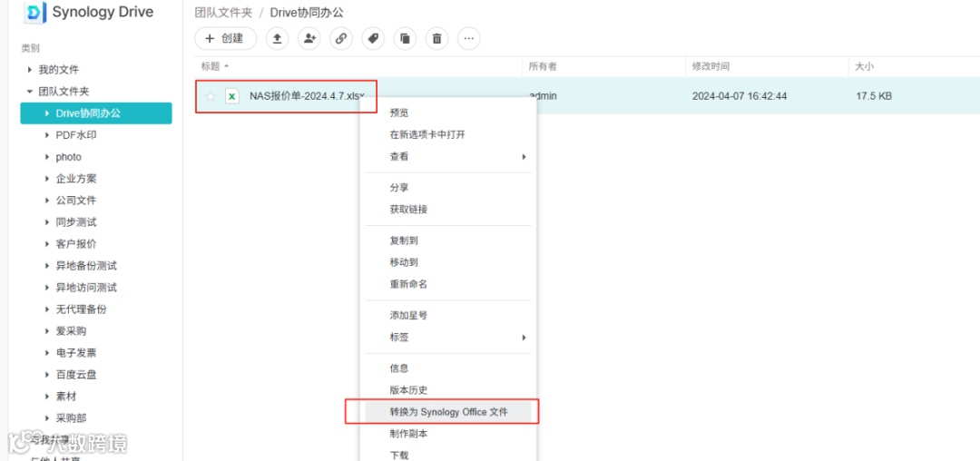The image size is (980, 461).
Task: Star the NAS报价单-2024.4.7.xlsx file
Action: pyautogui.click(x=211, y=96)
